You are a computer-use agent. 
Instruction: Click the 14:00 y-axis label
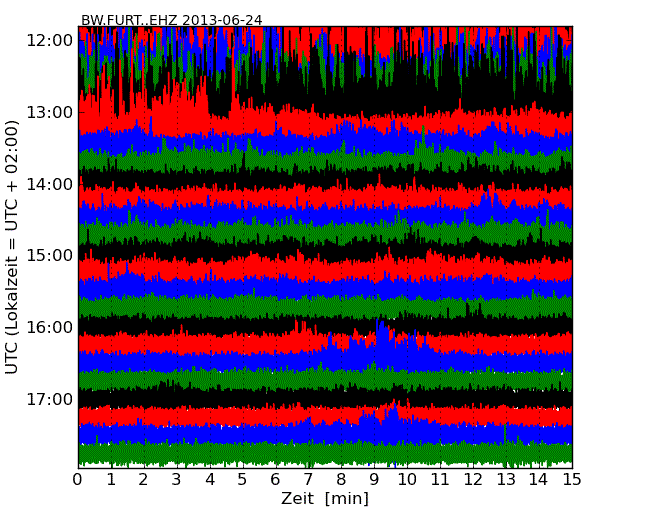click(x=49, y=184)
